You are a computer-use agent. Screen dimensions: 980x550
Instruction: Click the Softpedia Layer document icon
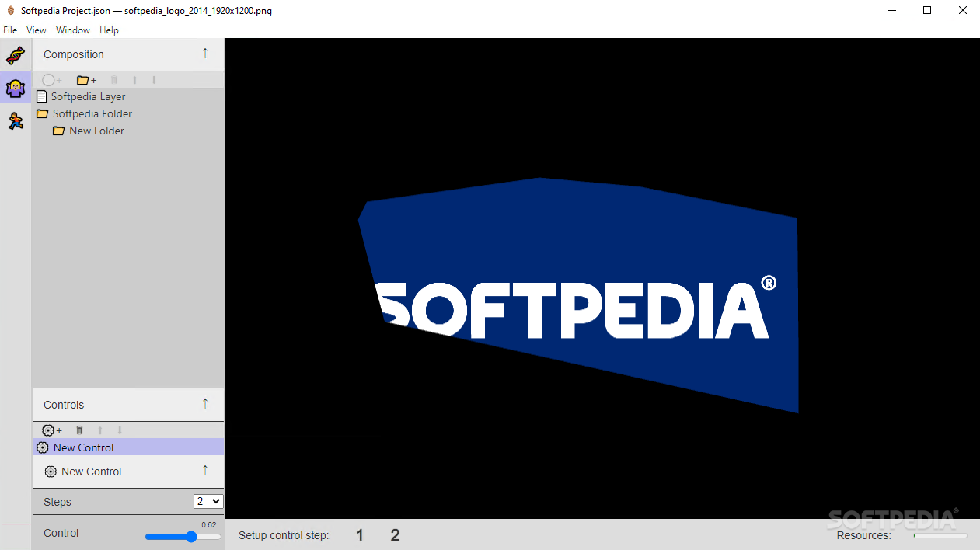click(x=42, y=96)
